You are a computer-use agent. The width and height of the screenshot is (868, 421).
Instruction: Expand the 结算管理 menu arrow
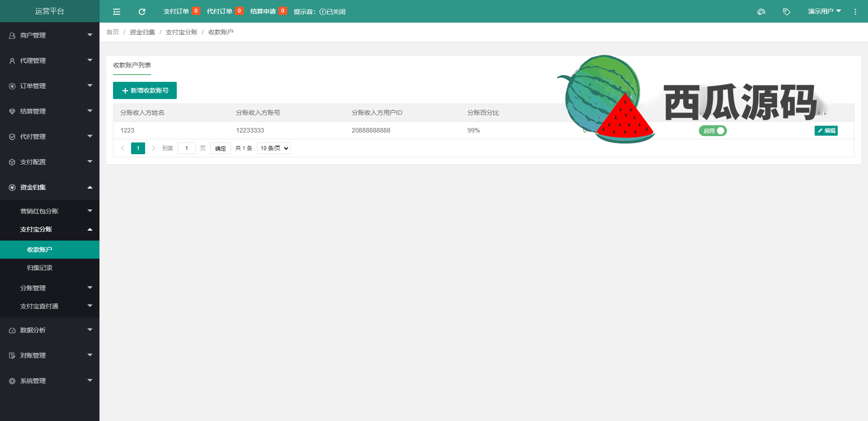pyautogui.click(x=90, y=111)
